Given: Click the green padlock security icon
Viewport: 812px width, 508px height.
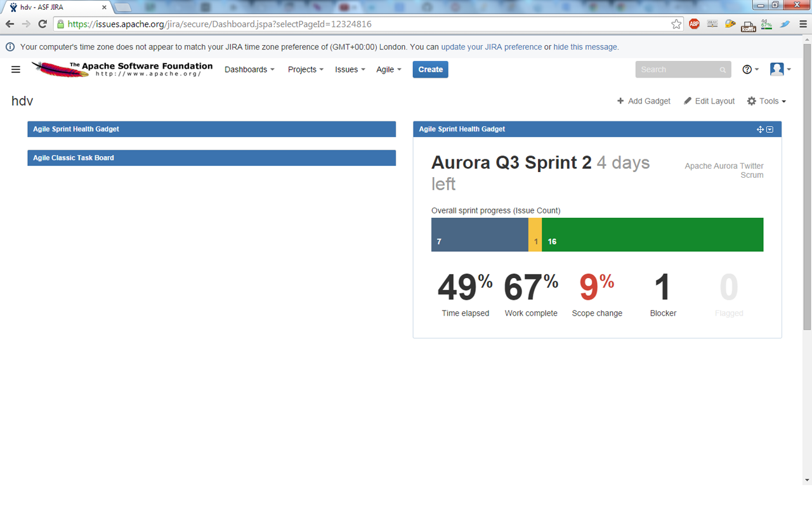Looking at the screenshot, I should coord(60,24).
